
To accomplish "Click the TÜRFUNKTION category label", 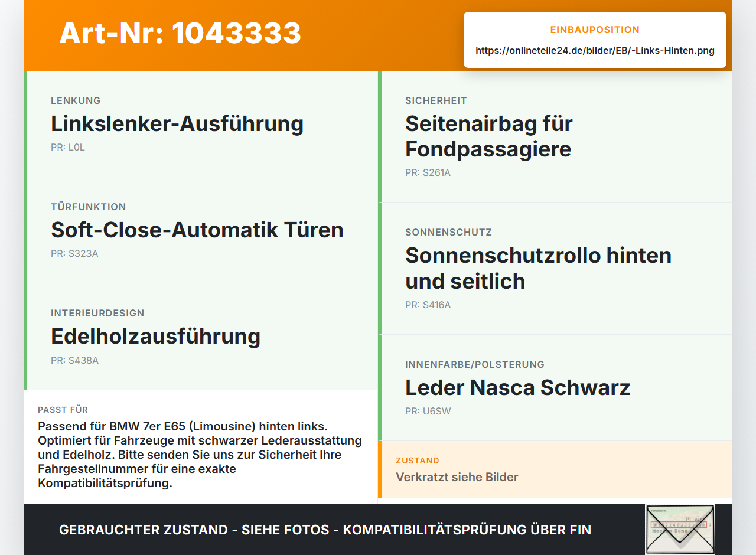I will click(89, 207).
